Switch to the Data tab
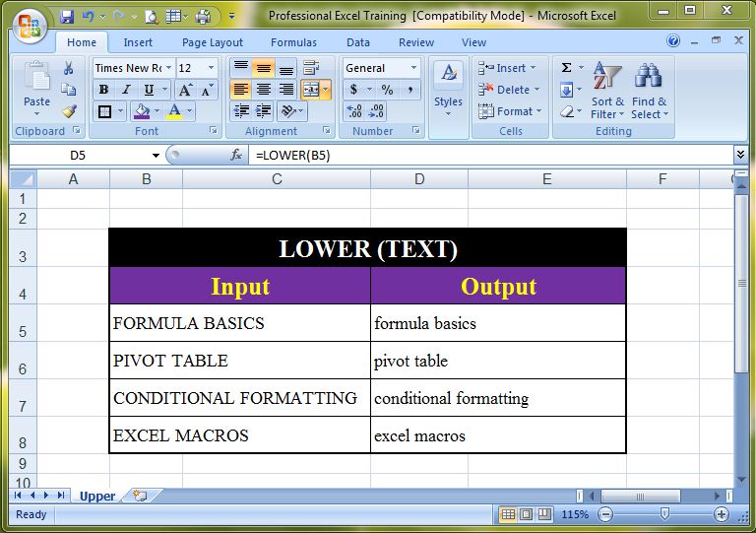 (x=357, y=42)
